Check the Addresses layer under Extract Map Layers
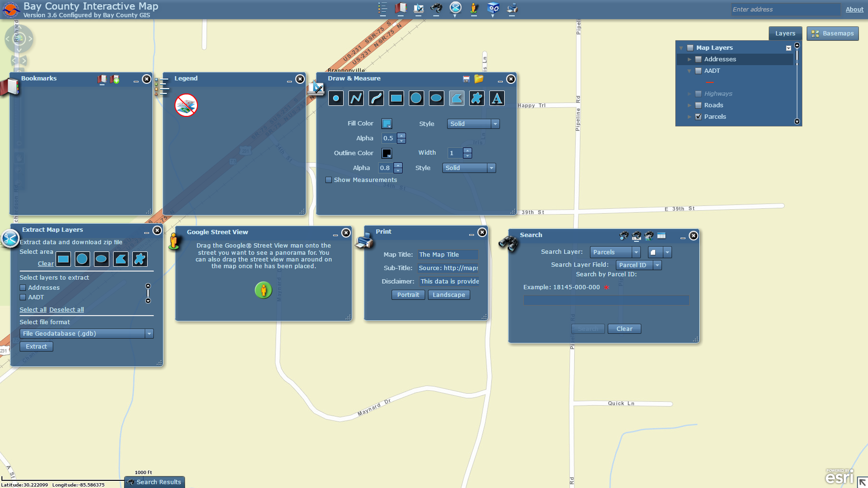868x488 pixels. pyautogui.click(x=23, y=287)
